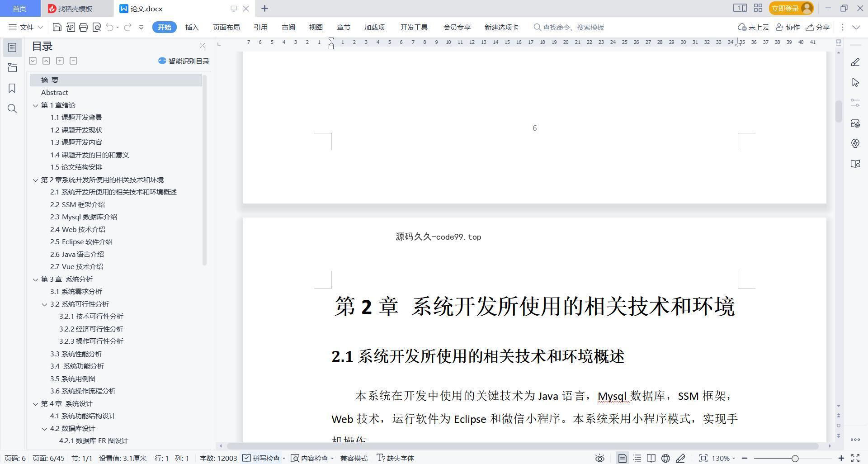Viewport: 868px width, 464px height.
Task: Click the eye protection mode icon
Action: pyautogui.click(x=599, y=458)
